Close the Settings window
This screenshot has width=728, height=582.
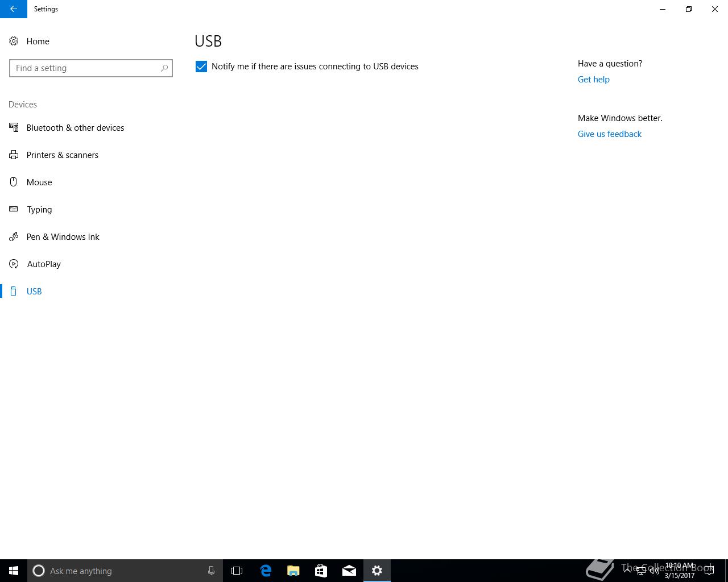[715, 9]
